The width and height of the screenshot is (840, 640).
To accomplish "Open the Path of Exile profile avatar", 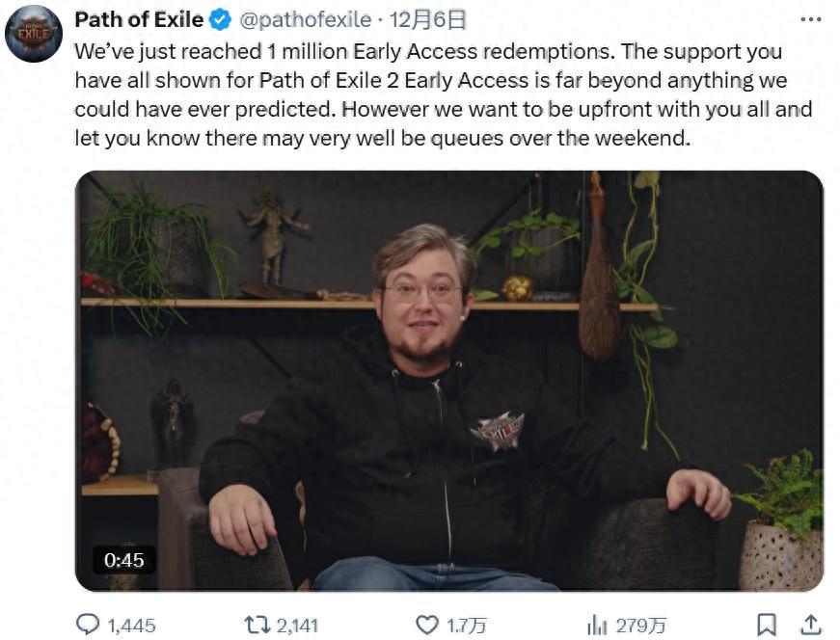I will [x=34, y=34].
